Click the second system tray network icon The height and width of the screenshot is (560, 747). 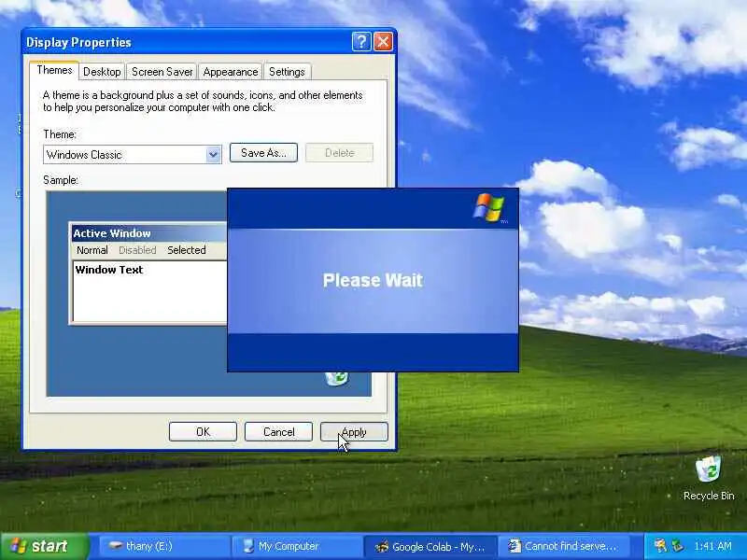click(678, 546)
